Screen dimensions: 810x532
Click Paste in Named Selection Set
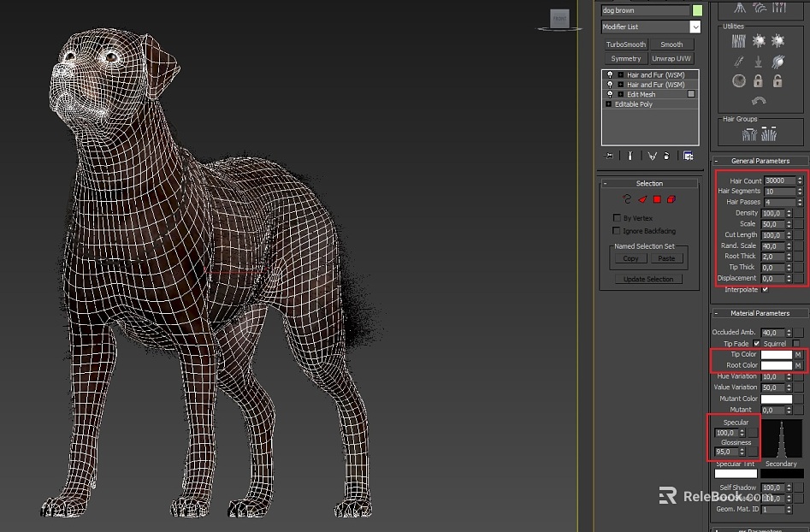(x=666, y=258)
